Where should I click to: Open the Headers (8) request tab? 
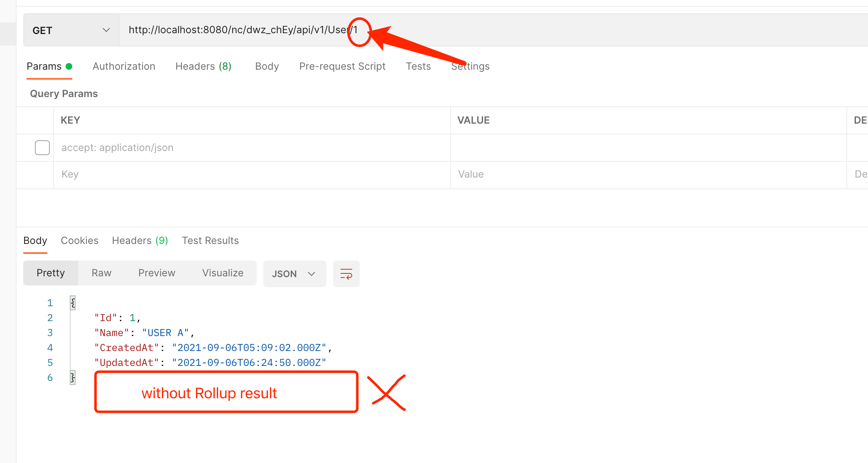click(x=203, y=66)
